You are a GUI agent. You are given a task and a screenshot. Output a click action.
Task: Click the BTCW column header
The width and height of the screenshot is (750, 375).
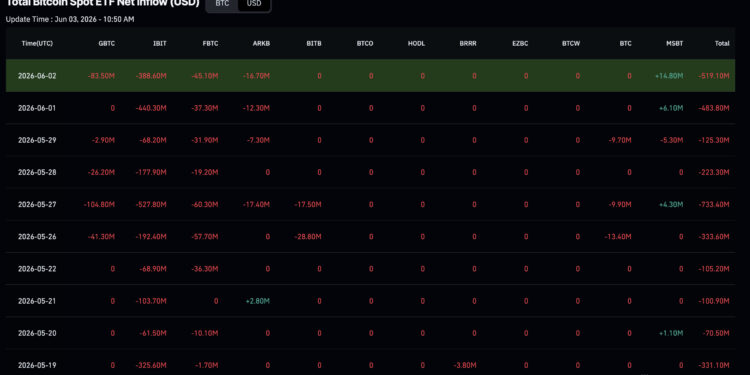tap(571, 44)
